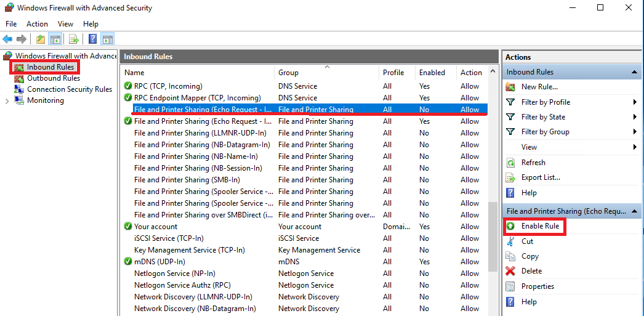
Task: Click the rules list vertical scrollbar thumb
Action: coord(492,237)
